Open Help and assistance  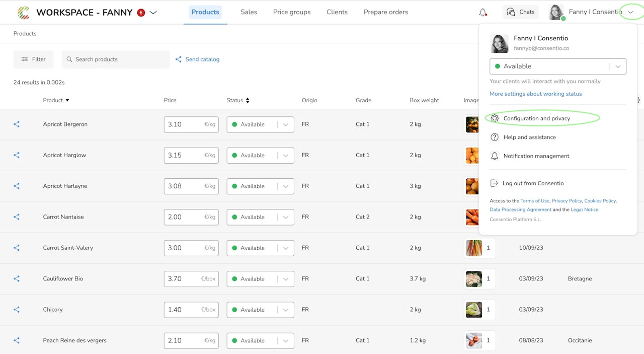pyautogui.click(x=529, y=137)
